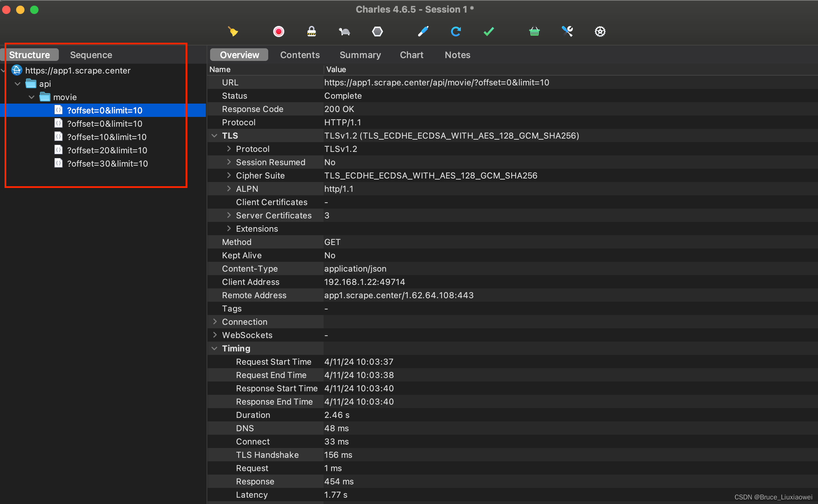
Task: Switch to the Sequence tab
Action: tap(91, 55)
